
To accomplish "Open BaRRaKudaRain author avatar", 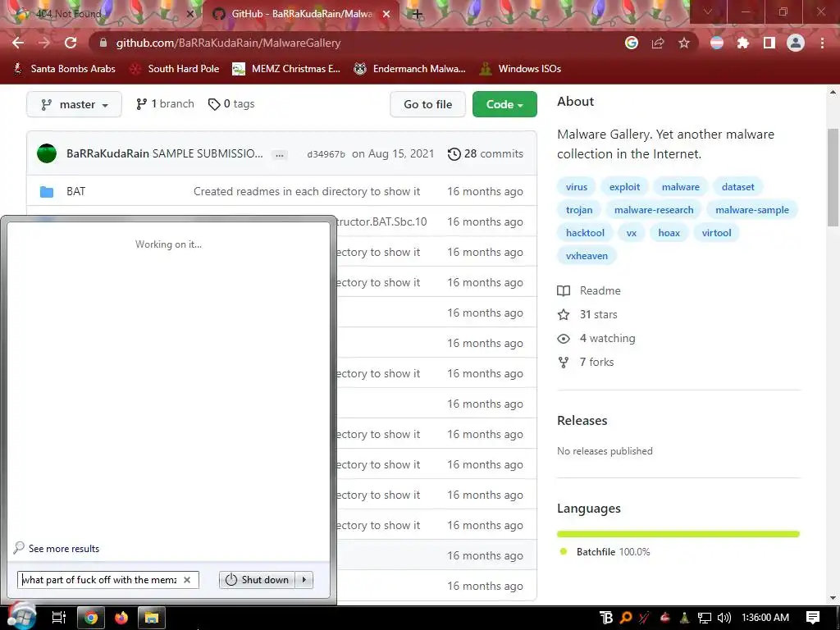I will pos(47,153).
